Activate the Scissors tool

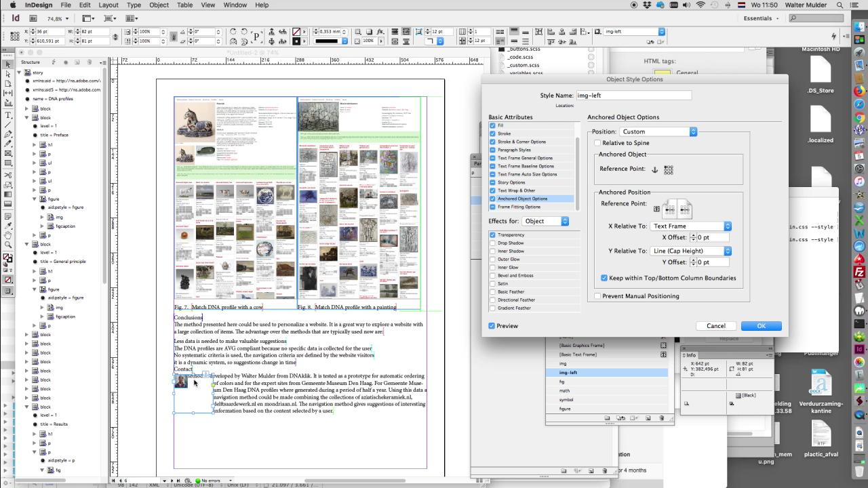(x=8, y=175)
